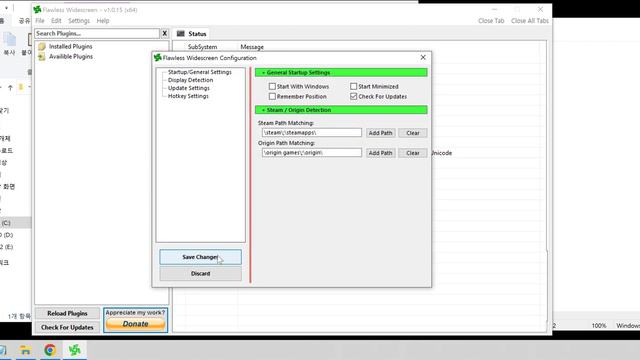Open the Help menu

103,21
